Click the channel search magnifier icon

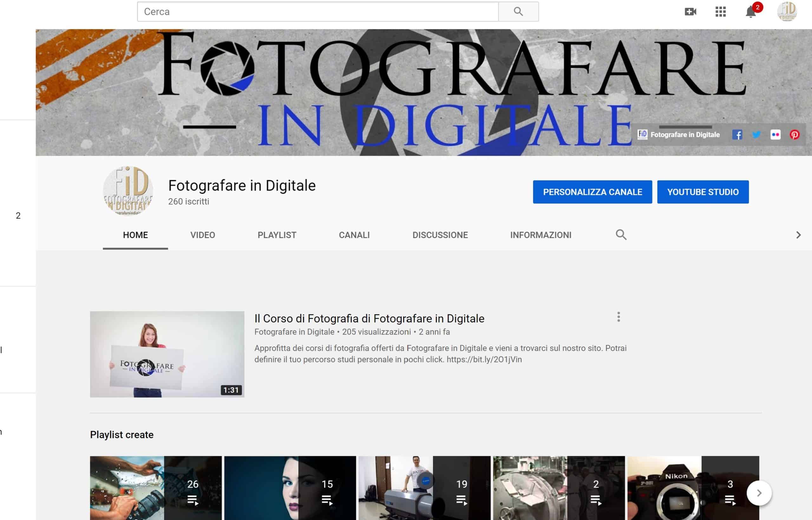[x=621, y=235]
